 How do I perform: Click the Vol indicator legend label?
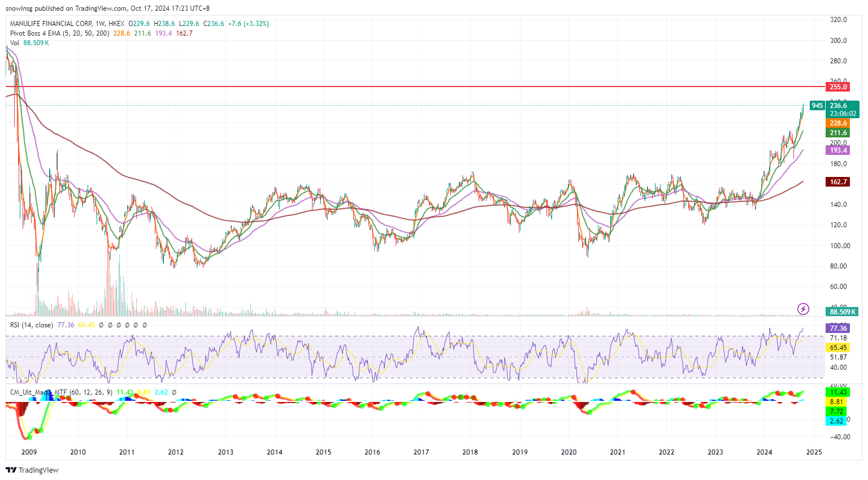tap(15, 43)
